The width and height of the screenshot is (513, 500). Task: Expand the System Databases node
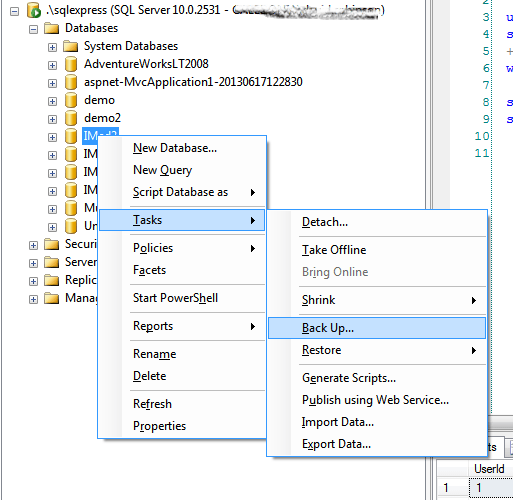click(x=52, y=48)
